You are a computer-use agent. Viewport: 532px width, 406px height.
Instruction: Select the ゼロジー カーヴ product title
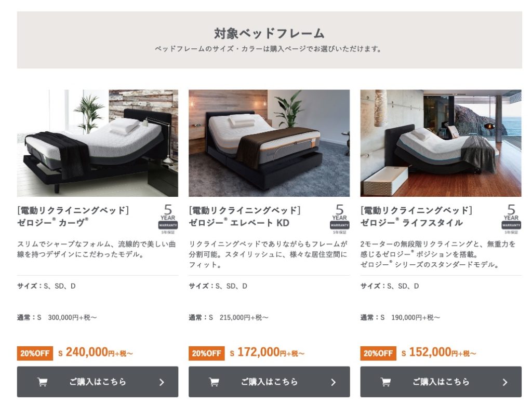(x=52, y=223)
